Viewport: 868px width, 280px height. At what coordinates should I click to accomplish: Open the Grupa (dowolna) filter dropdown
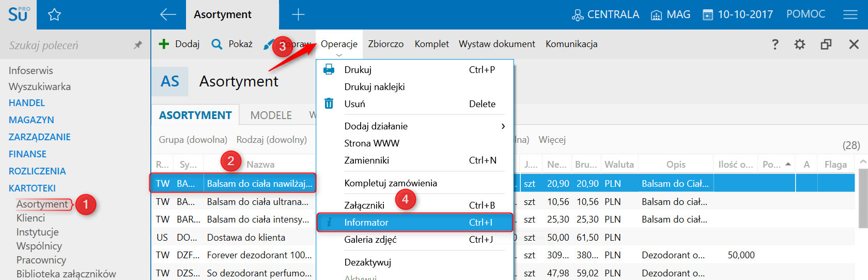193,140
